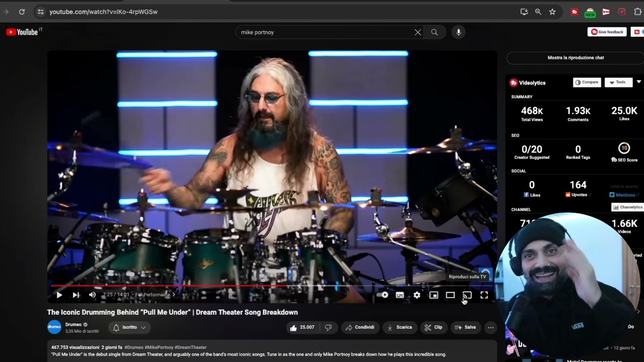This screenshot has height=362, width=644.
Task: Save video to playlist with Salva
Action: pyautogui.click(x=465, y=327)
